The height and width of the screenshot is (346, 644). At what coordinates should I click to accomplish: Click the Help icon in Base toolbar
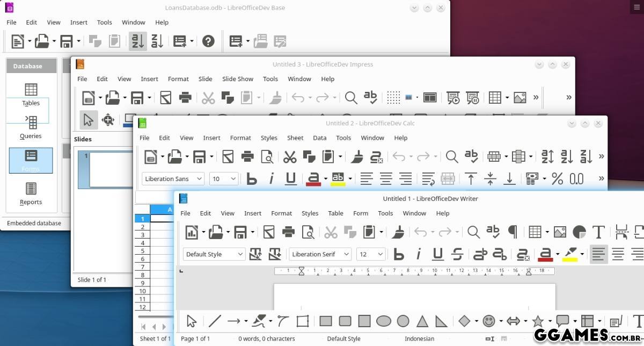[208, 41]
